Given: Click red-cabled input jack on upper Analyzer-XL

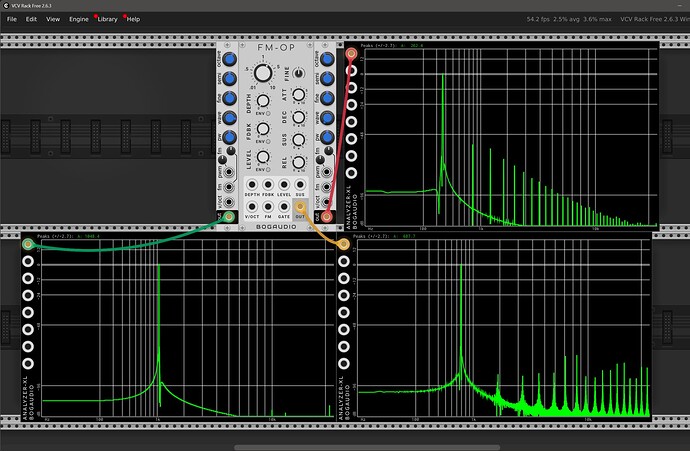Looking at the screenshot, I should [351, 54].
